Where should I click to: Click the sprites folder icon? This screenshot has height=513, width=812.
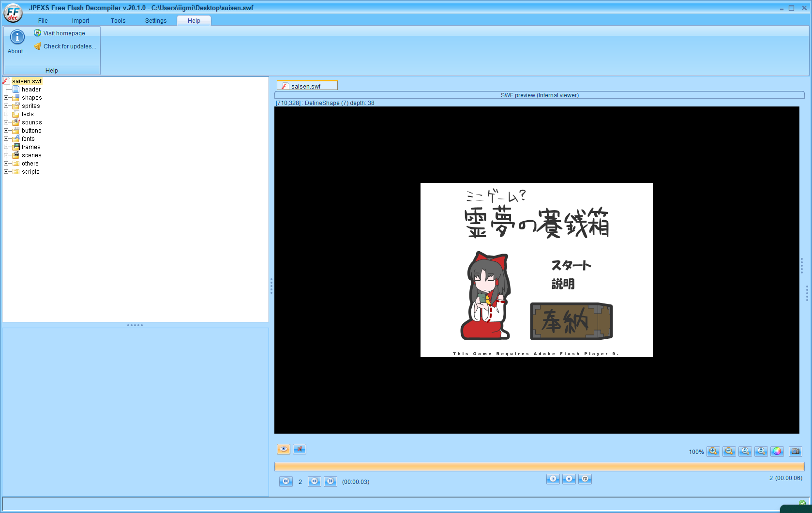click(16, 106)
